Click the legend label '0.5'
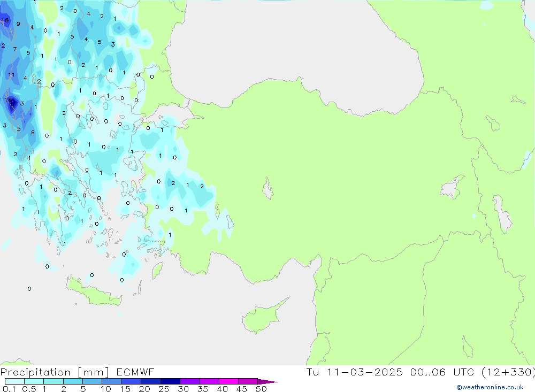Image resolution: width=535 pixels, height=392 pixels. [x=29, y=389]
